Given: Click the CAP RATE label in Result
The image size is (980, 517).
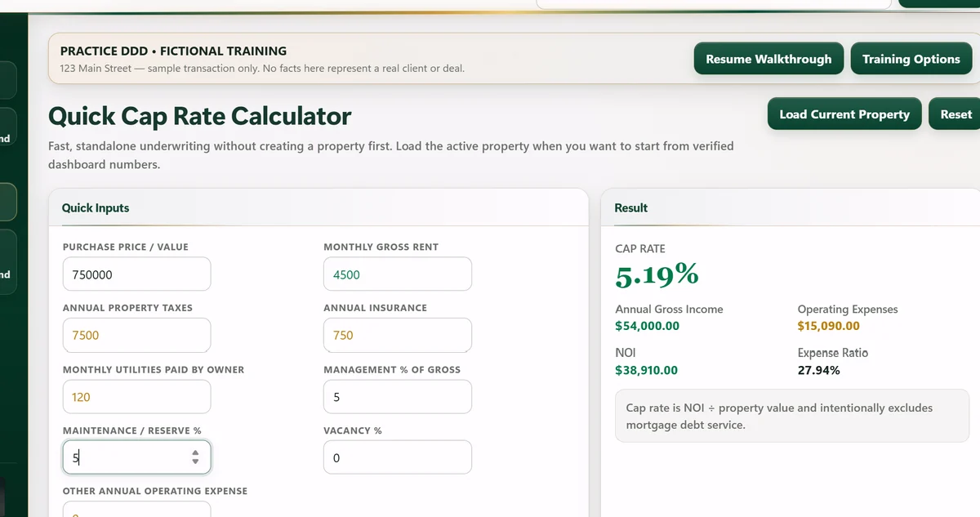Looking at the screenshot, I should (640, 248).
